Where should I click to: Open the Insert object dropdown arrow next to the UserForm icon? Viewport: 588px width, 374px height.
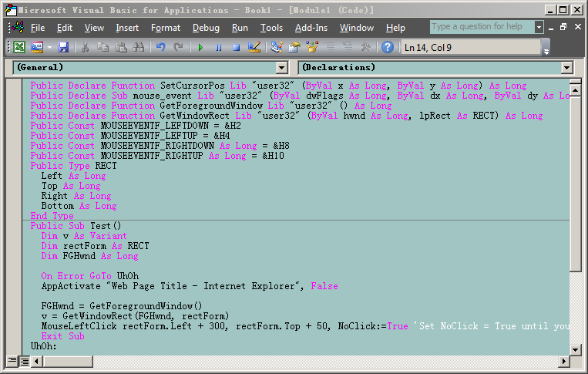tap(49, 48)
